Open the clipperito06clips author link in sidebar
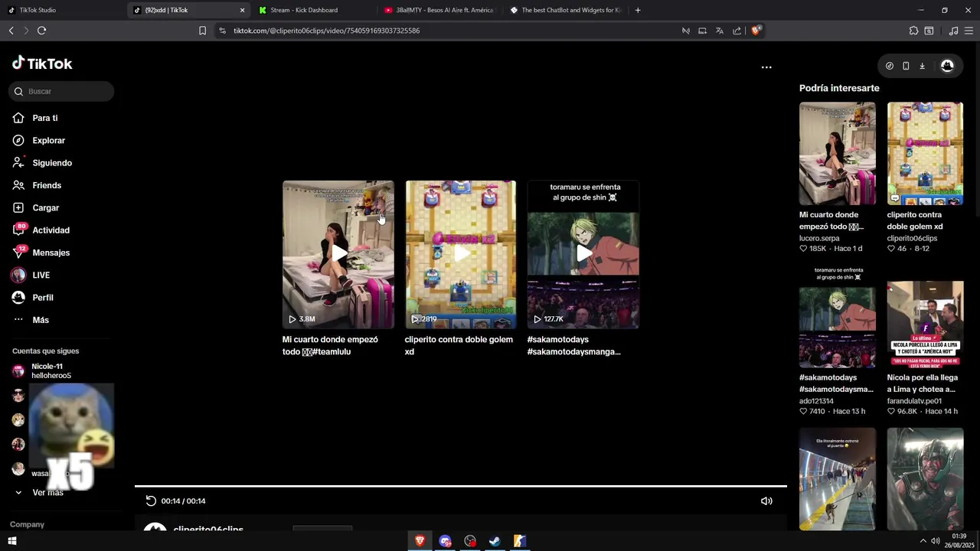This screenshot has width=980, height=551. pos(912,238)
